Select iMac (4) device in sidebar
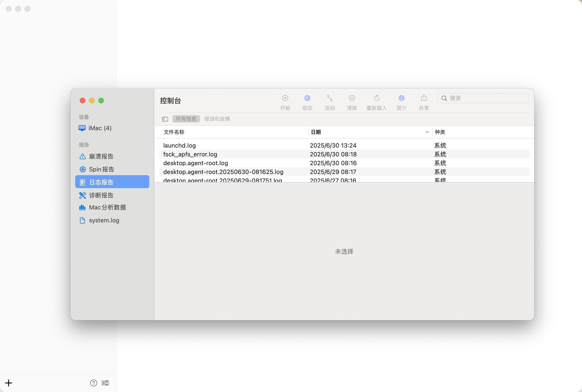 [112, 128]
